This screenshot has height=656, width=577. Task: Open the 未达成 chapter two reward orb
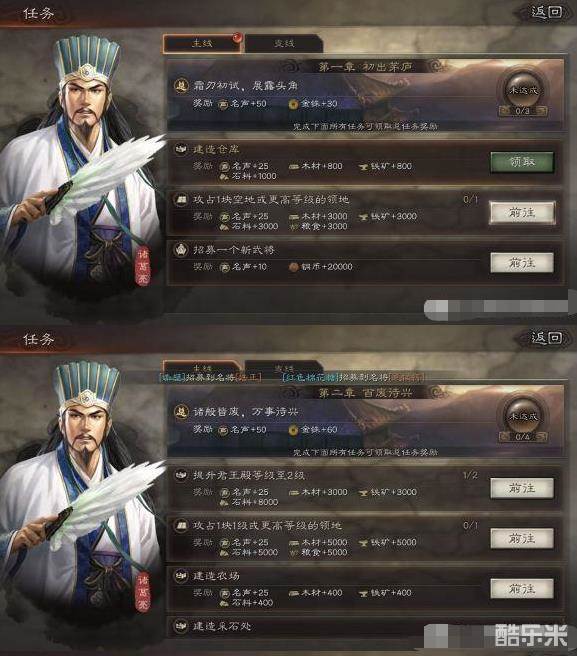[523, 416]
